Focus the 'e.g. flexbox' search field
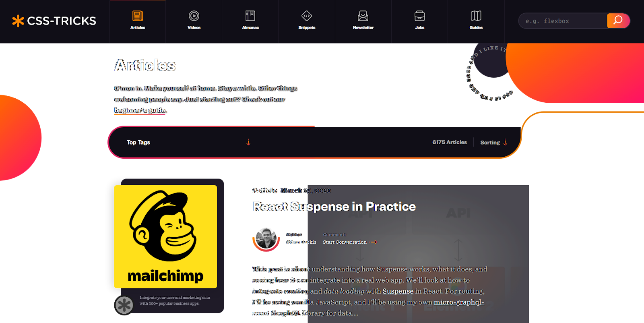Image resolution: width=644 pixels, height=323 pixels. pos(563,21)
